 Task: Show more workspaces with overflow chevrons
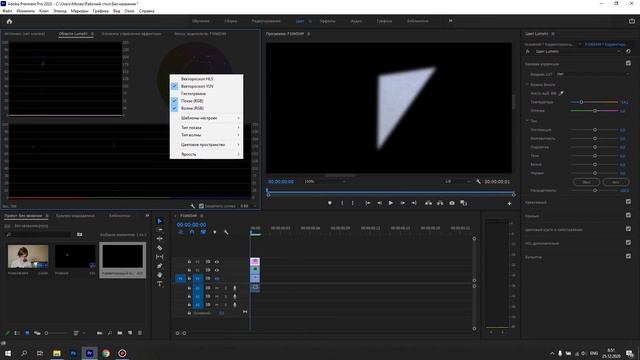450,21
